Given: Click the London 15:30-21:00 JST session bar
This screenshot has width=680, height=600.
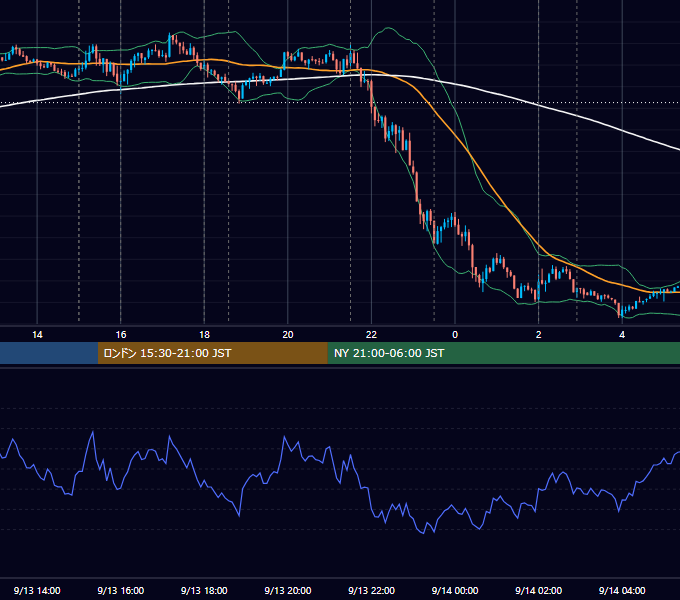Looking at the screenshot, I should tap(212, 353).
